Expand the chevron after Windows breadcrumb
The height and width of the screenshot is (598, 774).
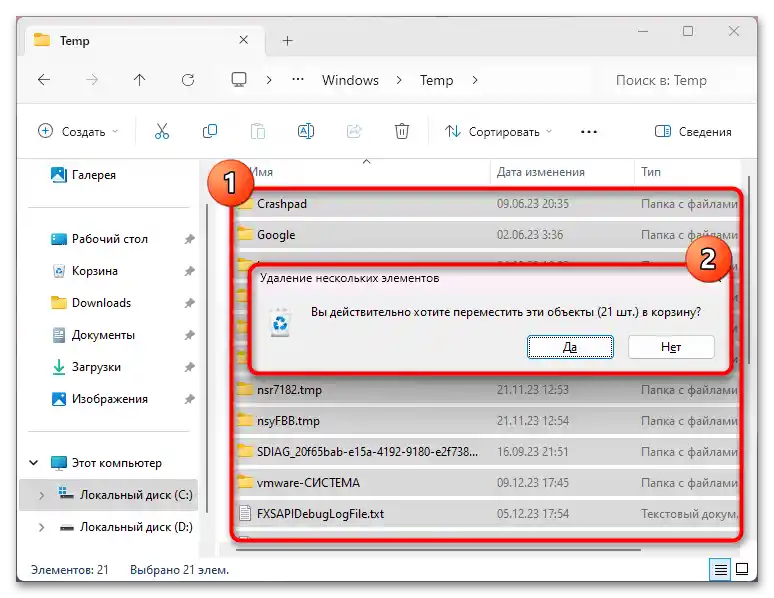(399, 80)
